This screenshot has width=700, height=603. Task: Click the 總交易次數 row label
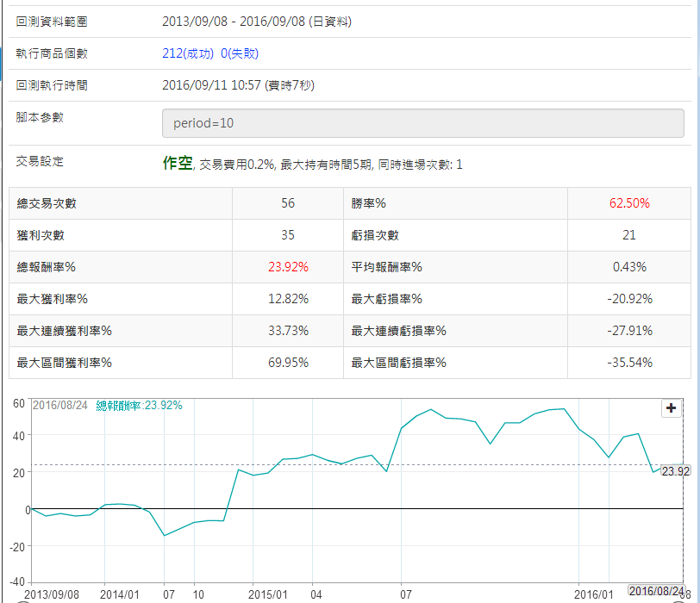point(47,203)
